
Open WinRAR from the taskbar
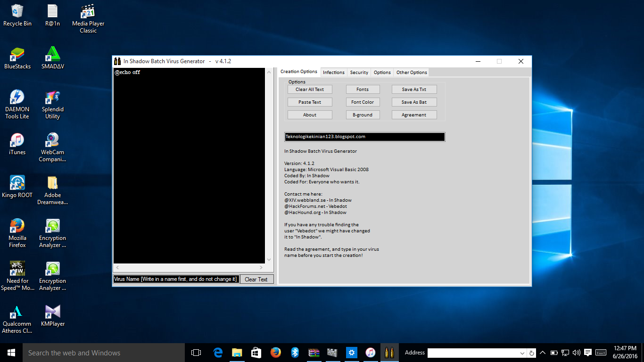(314, 353)
